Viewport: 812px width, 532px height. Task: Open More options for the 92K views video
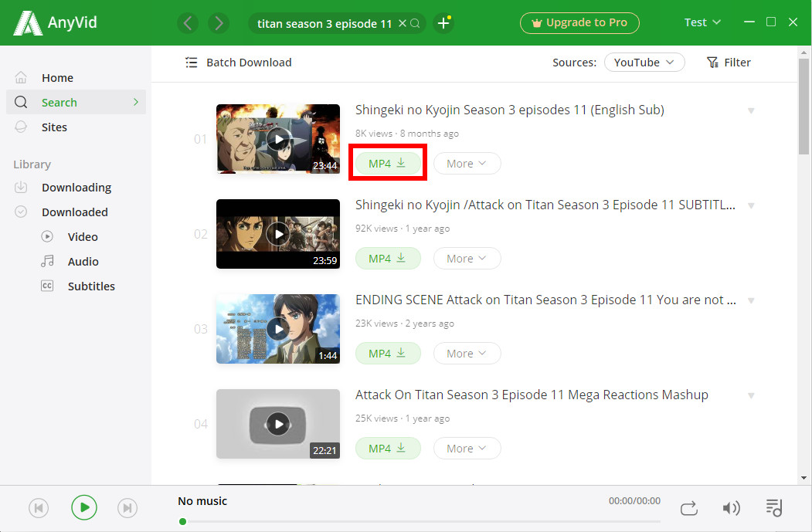click(467, 259)
